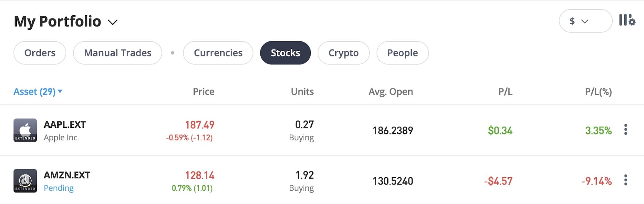Open the $ currency dropdown
The width and height of the screenshot is (644, 204).
tap(586, 21)
